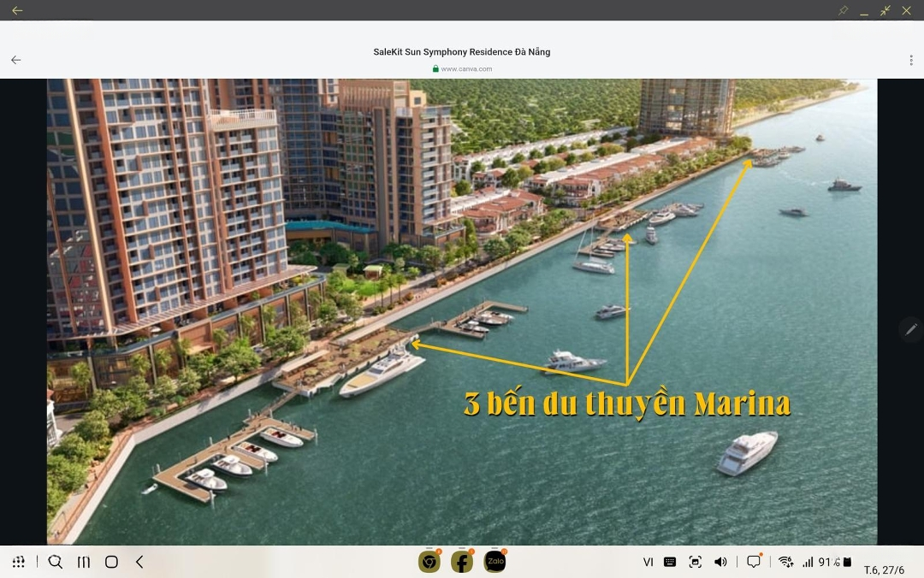Click the pencil edit button on right edge

[911, 328]
